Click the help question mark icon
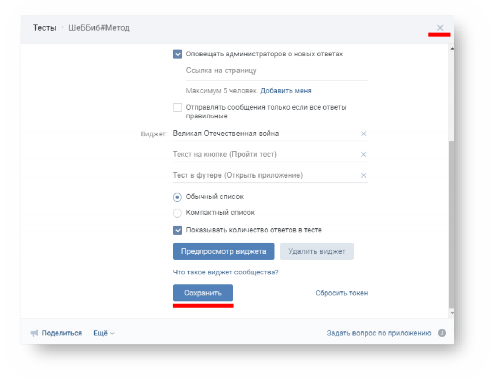The height and width of the screenshot is (384, 493). pos(442,333)
